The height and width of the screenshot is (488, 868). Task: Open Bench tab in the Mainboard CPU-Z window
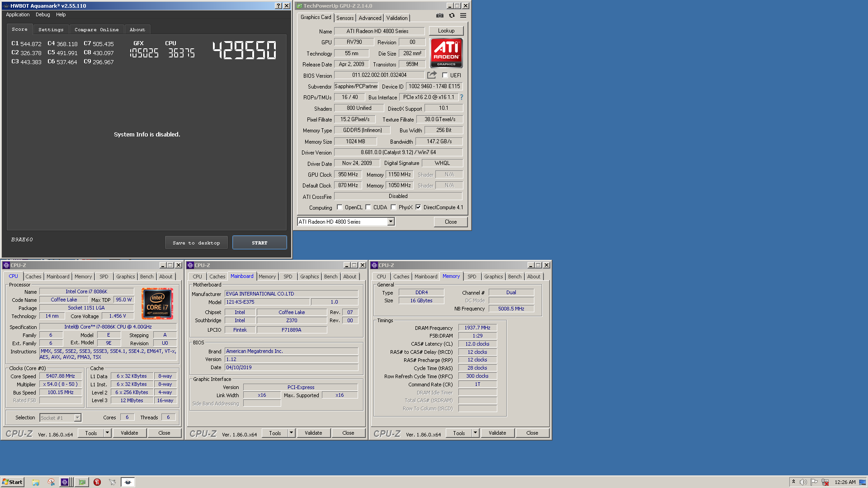(x=330, y=277)
